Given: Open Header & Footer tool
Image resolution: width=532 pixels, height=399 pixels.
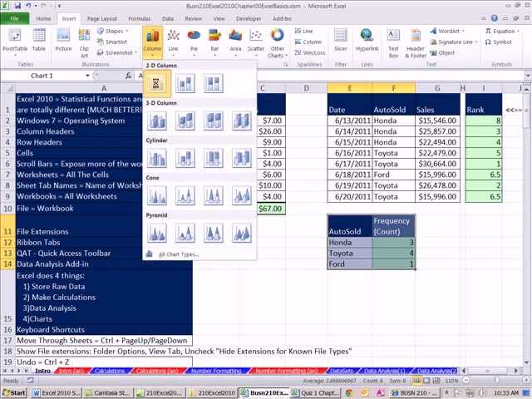Looking at the screenshot, I should [416, 43].
